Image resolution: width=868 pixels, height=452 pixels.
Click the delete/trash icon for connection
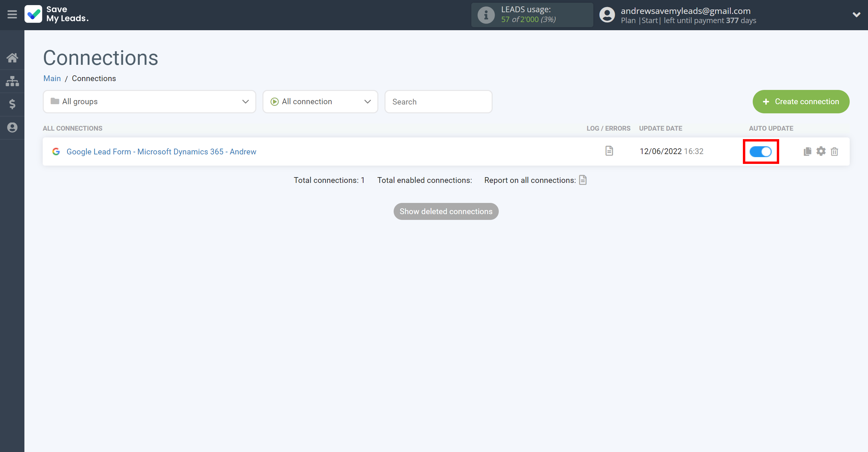tap(835, 151)
